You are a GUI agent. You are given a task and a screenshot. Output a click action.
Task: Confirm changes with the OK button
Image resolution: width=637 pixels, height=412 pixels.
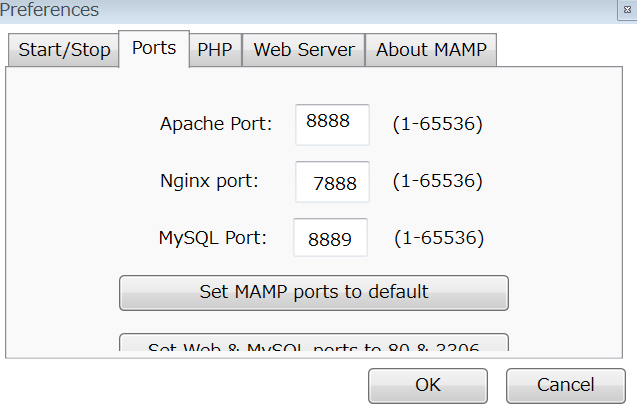[x=428, y=386]
